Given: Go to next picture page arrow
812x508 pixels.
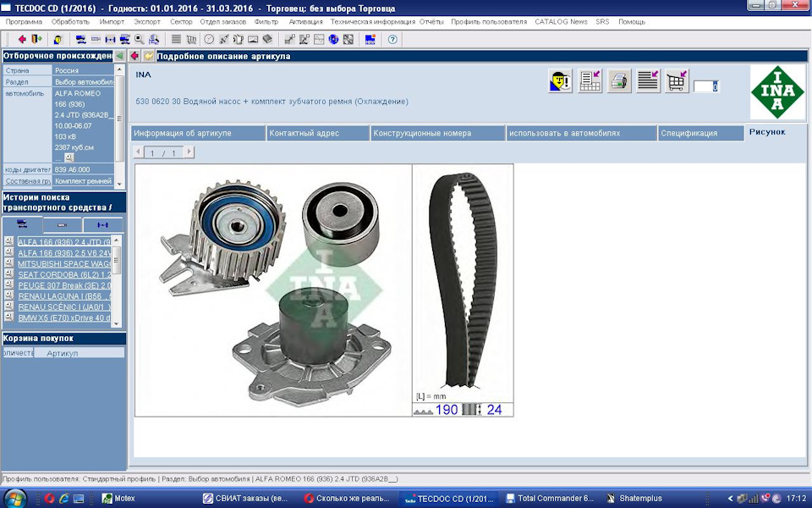Looking at the screenshot, I should tap(189, 152).
